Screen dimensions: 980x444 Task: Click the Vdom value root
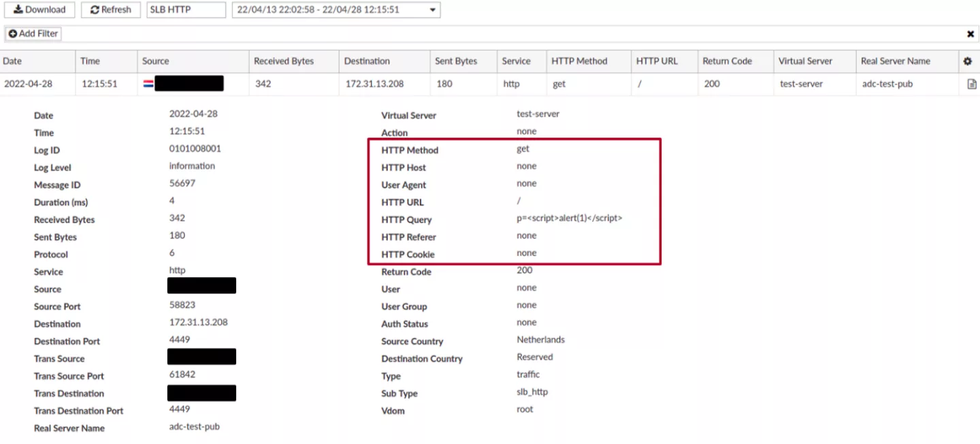point(525,409)
